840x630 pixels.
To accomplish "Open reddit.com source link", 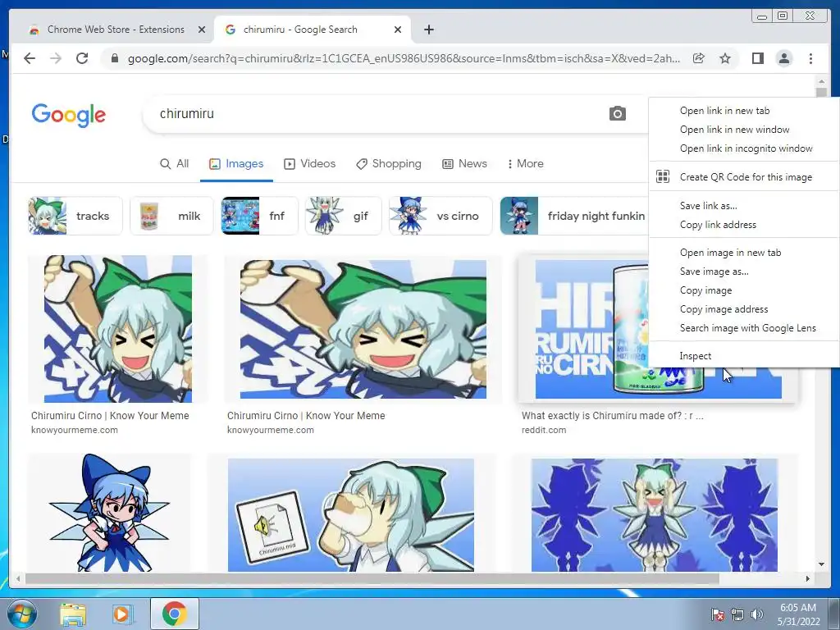I will click(544, 430).
